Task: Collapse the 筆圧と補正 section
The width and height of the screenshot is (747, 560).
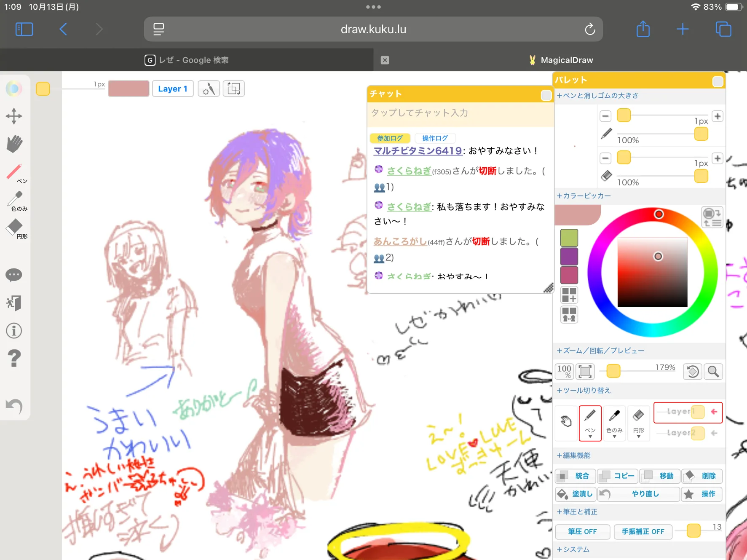Action: (x=577, y=512)
